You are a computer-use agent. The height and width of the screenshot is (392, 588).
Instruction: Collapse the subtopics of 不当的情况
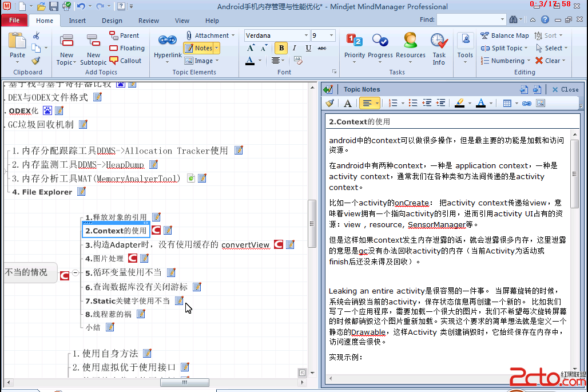click(x=76, y=273)
